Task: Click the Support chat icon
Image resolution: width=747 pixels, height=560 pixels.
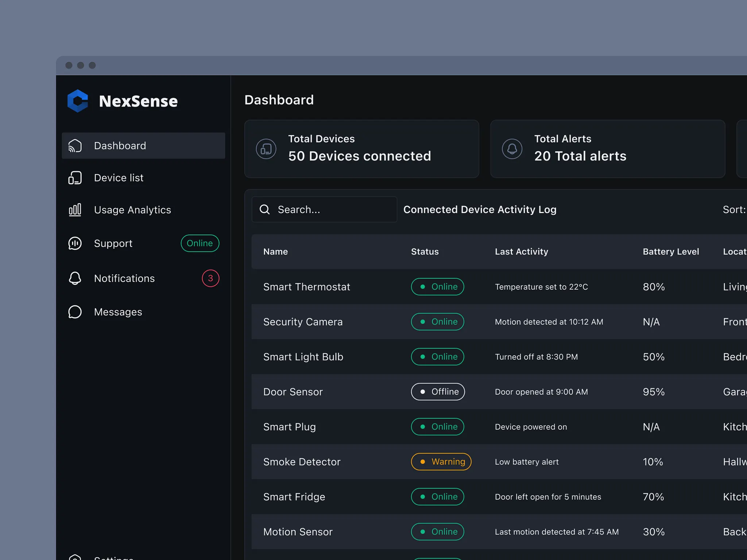Action: pyautogui.click(x=75, y=244)
